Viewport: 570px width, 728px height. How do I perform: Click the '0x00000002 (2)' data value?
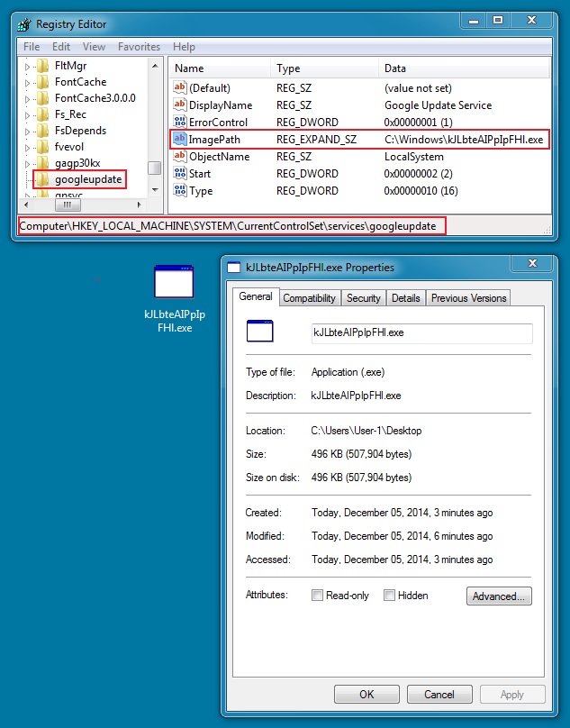point(418,174)
